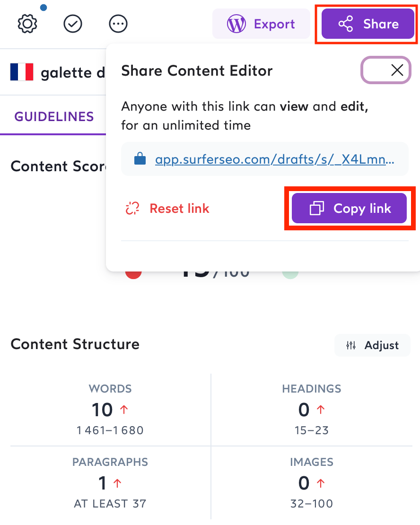Open the app.surferseo.com drafts link
Image resolution: width=420 pixels, height=525 pixels.
coord(275,159)
